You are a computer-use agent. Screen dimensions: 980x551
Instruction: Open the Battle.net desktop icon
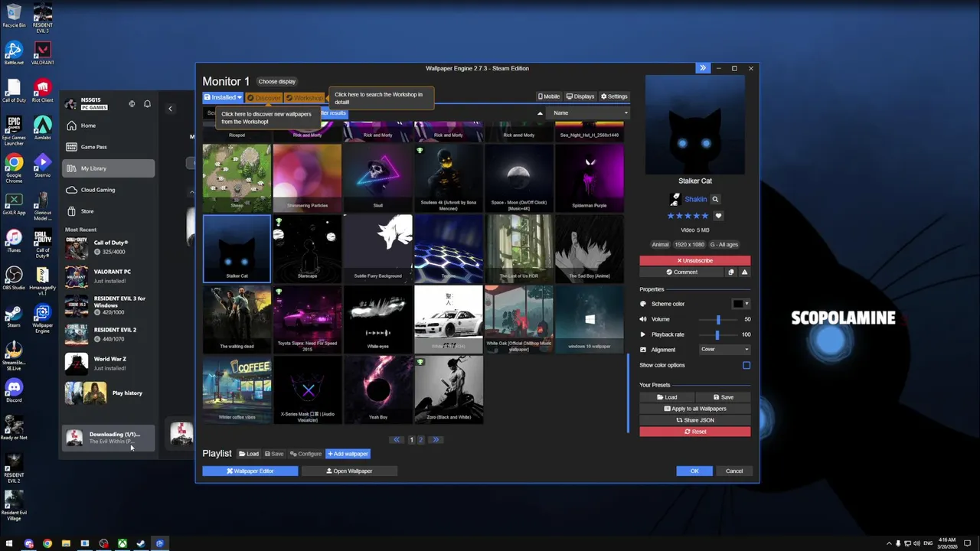point(14,54)
